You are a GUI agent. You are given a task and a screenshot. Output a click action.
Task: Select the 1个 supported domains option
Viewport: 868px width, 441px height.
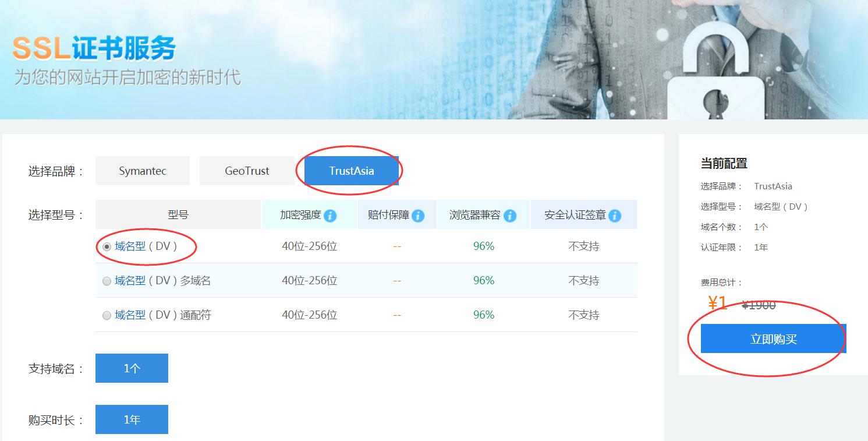point(132,368)
